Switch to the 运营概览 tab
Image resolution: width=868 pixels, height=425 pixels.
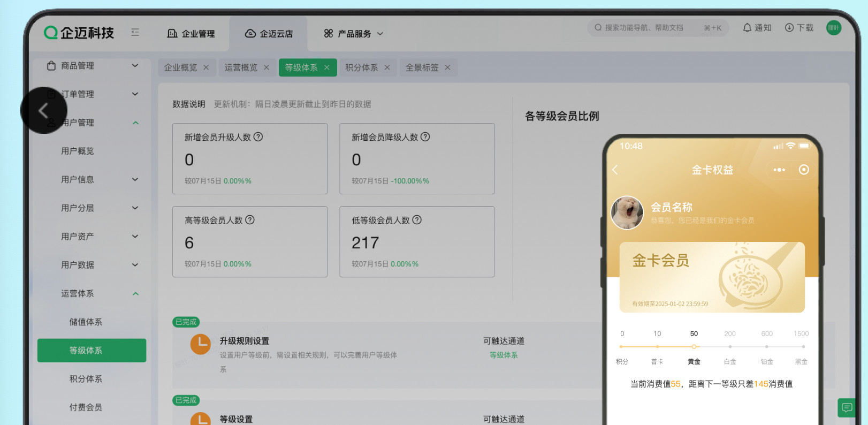(x=241, y=67)
